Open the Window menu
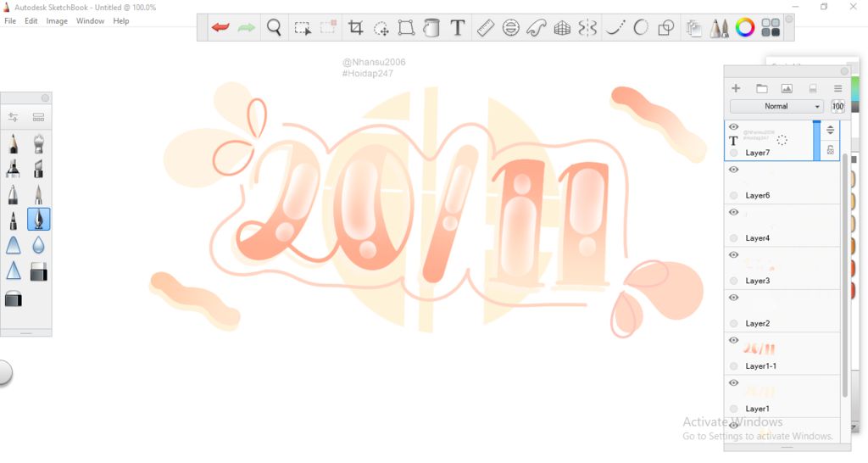Image resolution: width=868 pixels, height=463 pixels. [90, 21]
